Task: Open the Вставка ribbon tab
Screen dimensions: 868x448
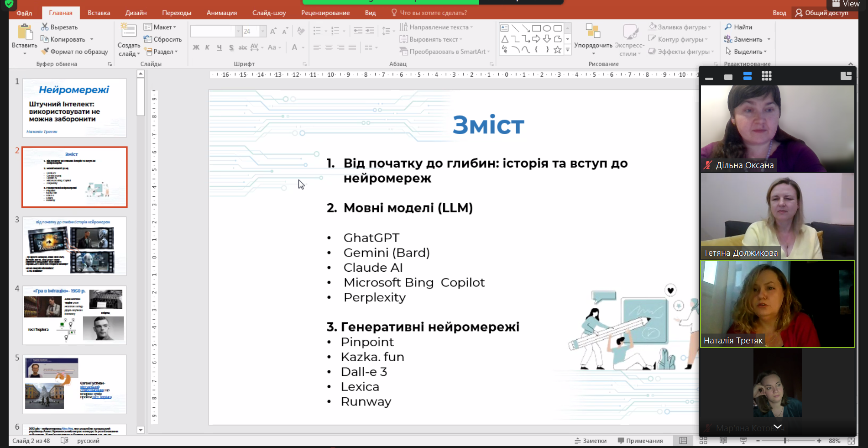Action: click(99, 13)
